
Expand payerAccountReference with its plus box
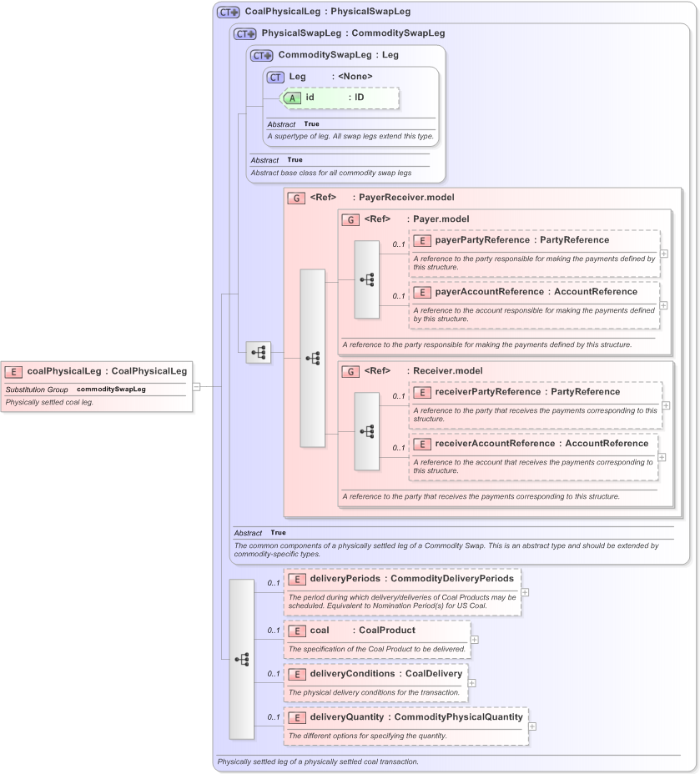[x=664, y=305]
